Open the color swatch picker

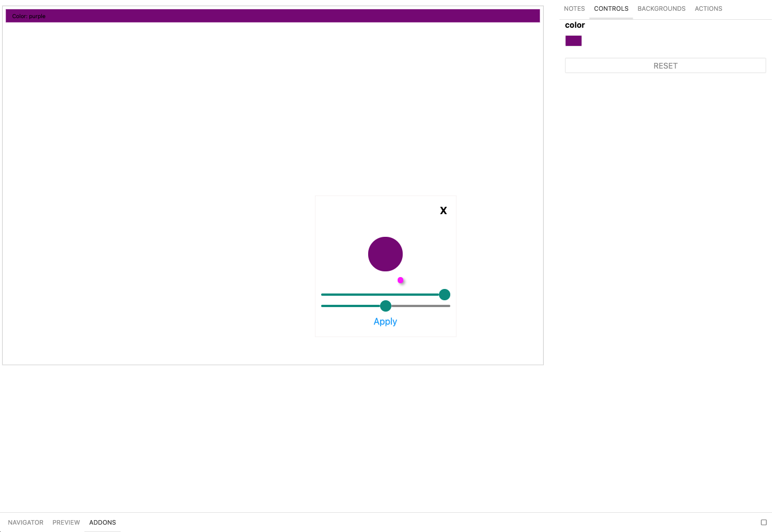point(573,40)
